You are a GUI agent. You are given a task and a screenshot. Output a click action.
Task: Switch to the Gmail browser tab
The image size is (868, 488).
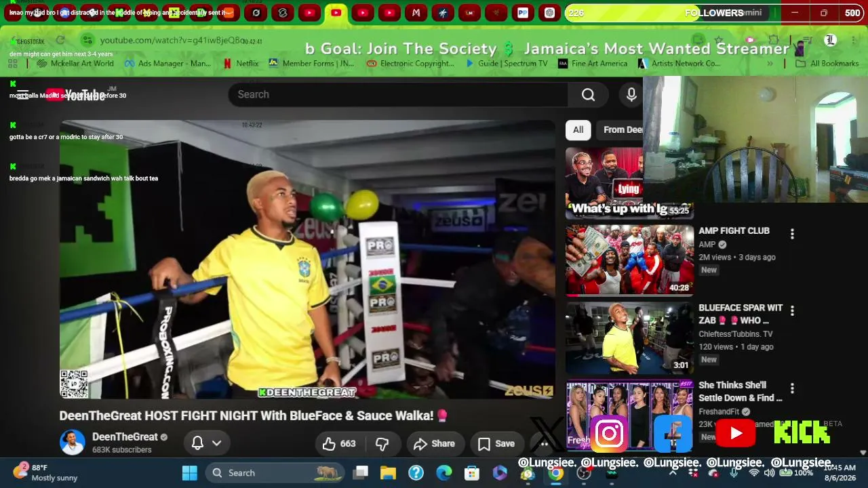(416, 13)
